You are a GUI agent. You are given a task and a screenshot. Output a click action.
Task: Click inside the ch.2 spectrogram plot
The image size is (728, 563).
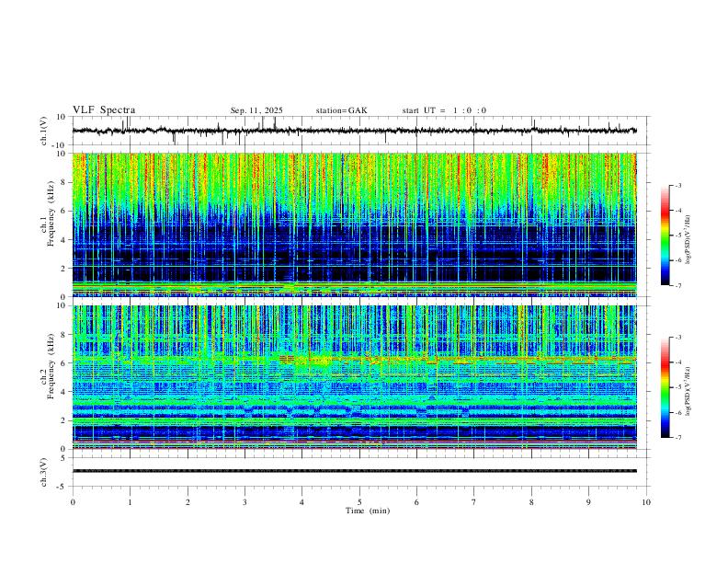pos(355,377)
